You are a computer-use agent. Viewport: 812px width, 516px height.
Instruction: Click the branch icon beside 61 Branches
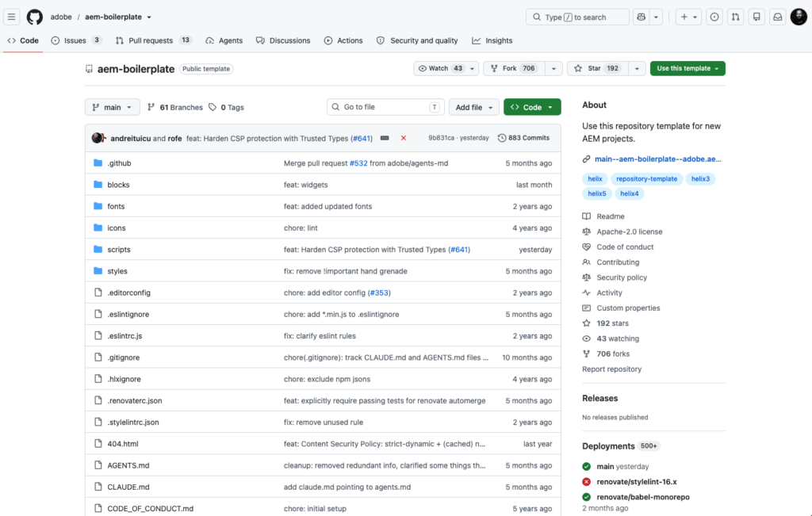[x=151, y=107]
